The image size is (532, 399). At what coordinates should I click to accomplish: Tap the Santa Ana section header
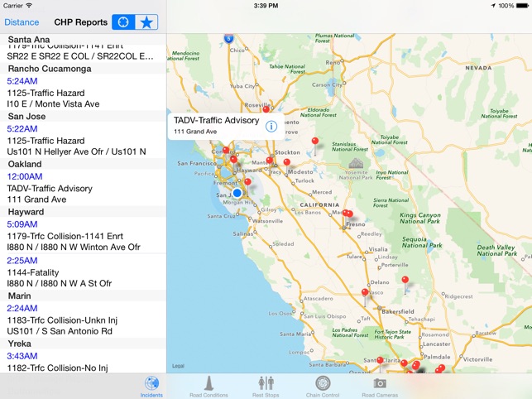tap(83, 40)
